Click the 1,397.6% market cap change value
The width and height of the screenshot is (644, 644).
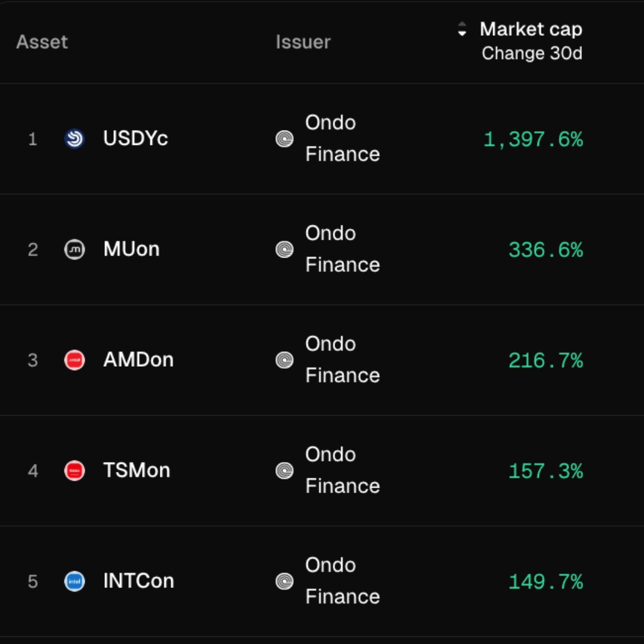pyautogui.click(x=533, y=140)
